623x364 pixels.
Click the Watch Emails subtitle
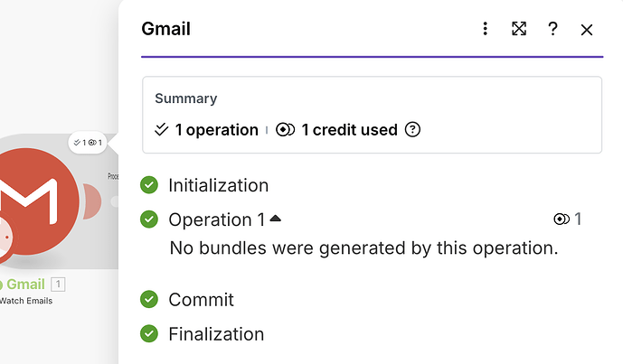click(25, 301)
